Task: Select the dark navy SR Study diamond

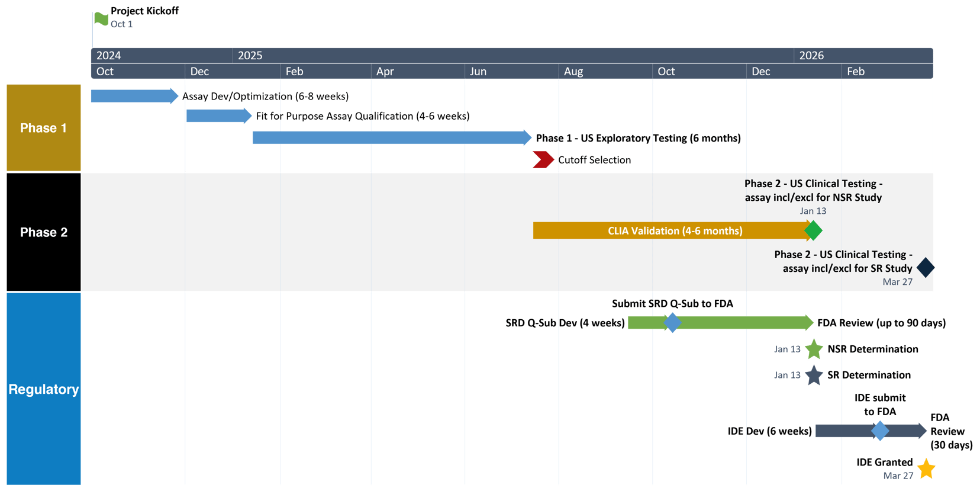Action: (926, 268)
